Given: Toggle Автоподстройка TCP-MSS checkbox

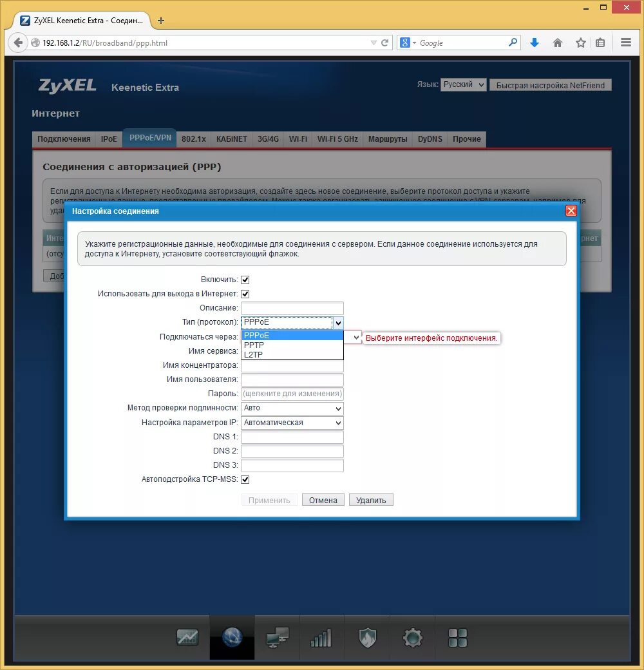Looking at the screenshot, I should point(245,479).
